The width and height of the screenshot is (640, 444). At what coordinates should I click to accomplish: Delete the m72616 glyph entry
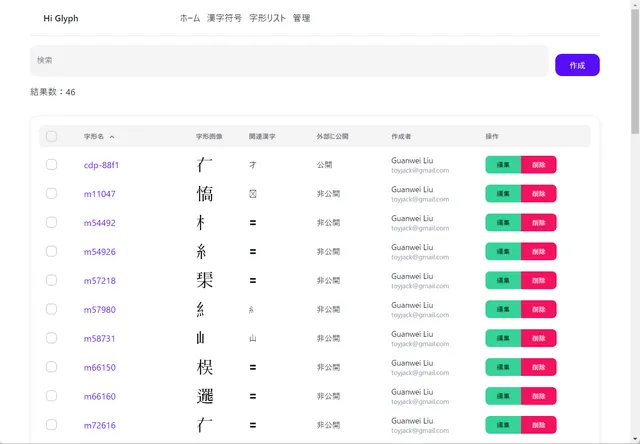tap(539, 425)
